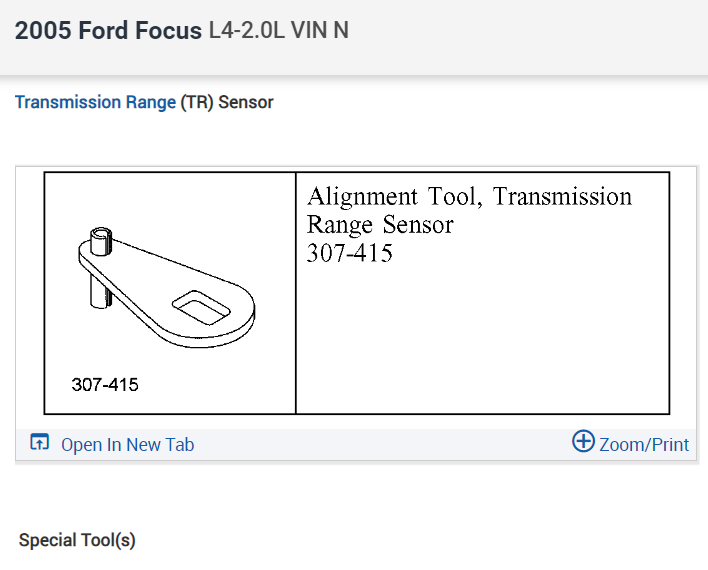This screenshot has width=708, height=570.
Task: Click the 307-415 number in description cell
Action: [x=349, y=253]
